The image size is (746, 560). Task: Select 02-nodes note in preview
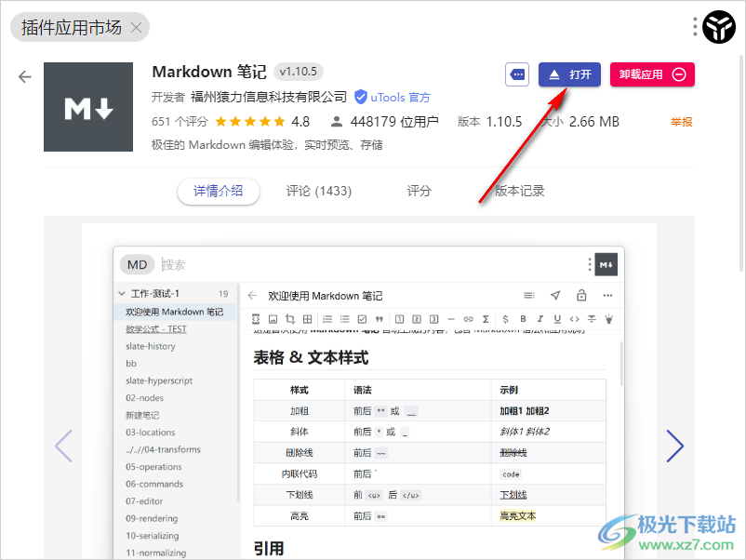click(144, 398)
